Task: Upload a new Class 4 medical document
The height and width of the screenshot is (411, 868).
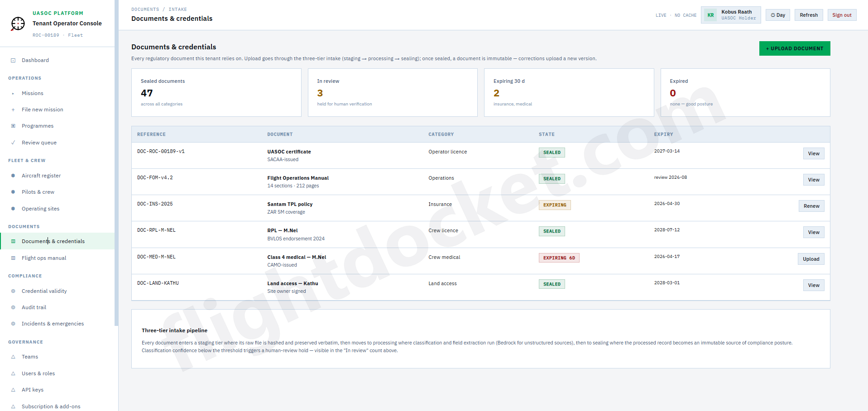Action: click(810, 258)
